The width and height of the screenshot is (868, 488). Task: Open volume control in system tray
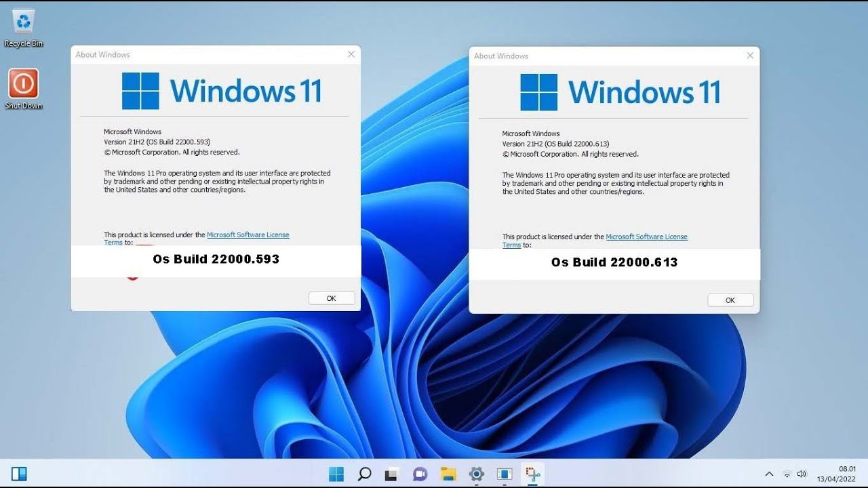point(802,474)
